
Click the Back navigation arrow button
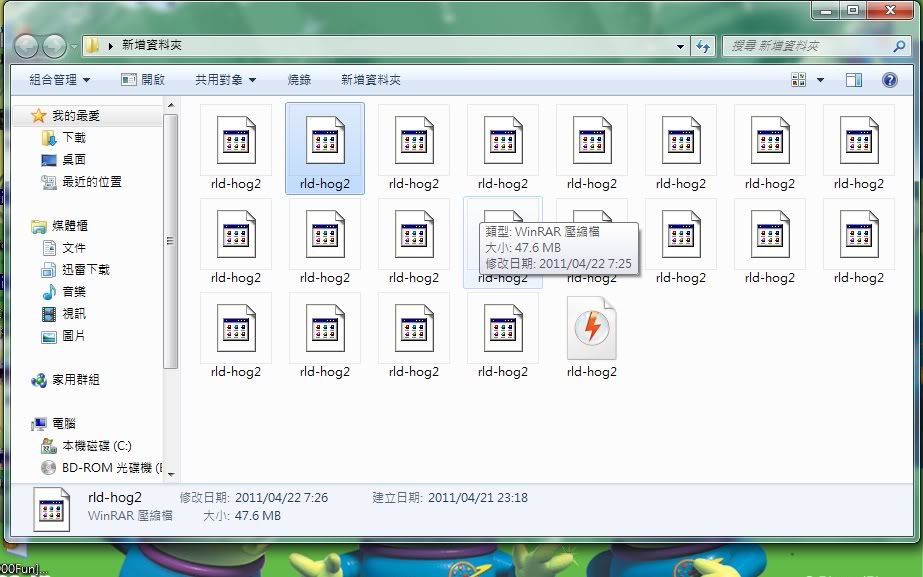click(x=27, y=46)
